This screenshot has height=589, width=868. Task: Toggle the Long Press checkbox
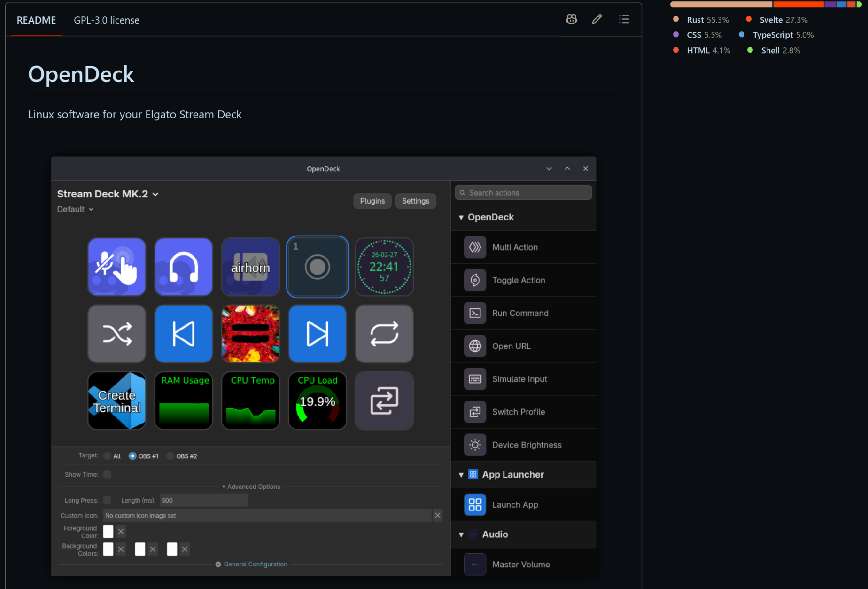point(108,500)
